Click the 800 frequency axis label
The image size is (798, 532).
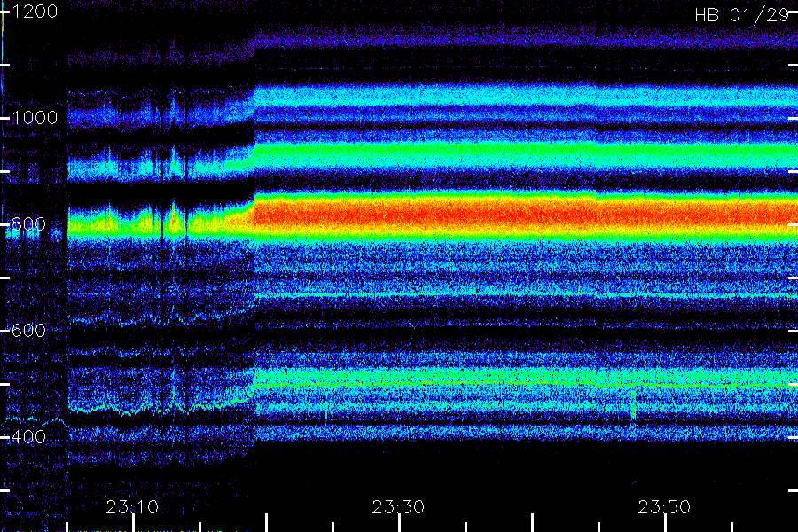point(28,224)
